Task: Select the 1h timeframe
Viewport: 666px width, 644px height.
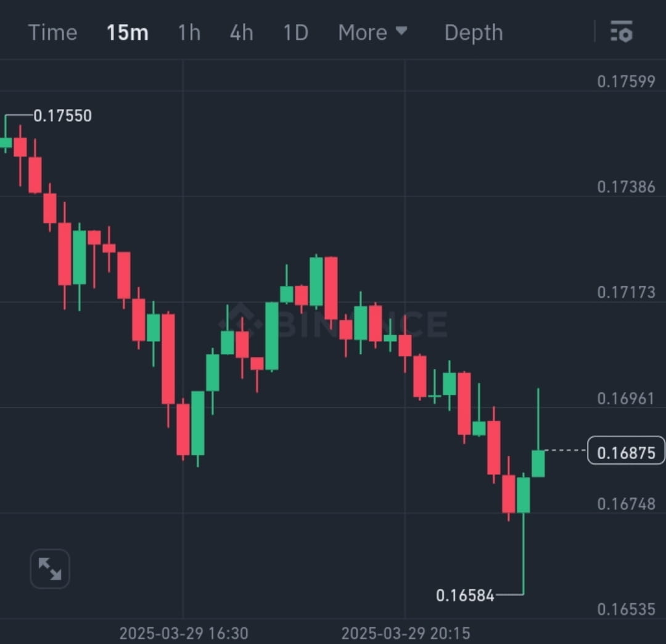Action: point(189,33)
